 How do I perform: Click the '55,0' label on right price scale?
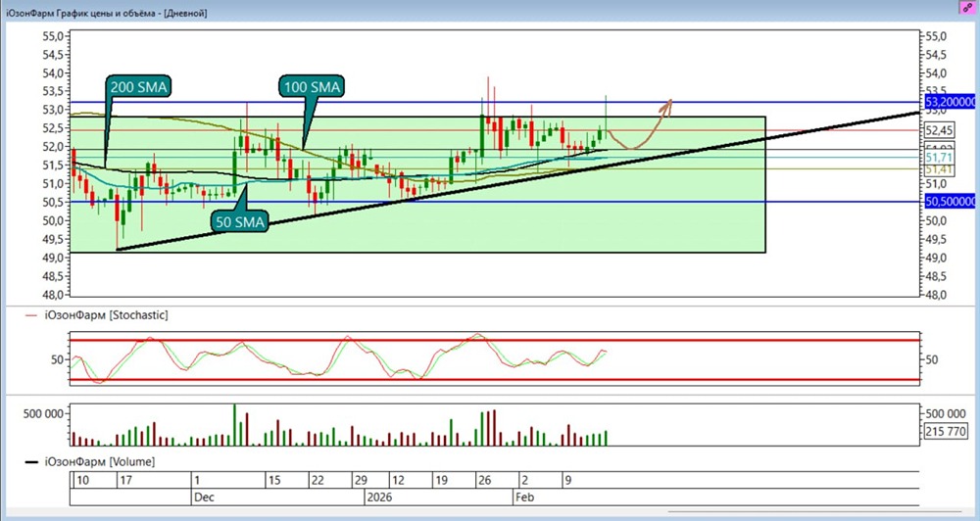click(935, 37)
